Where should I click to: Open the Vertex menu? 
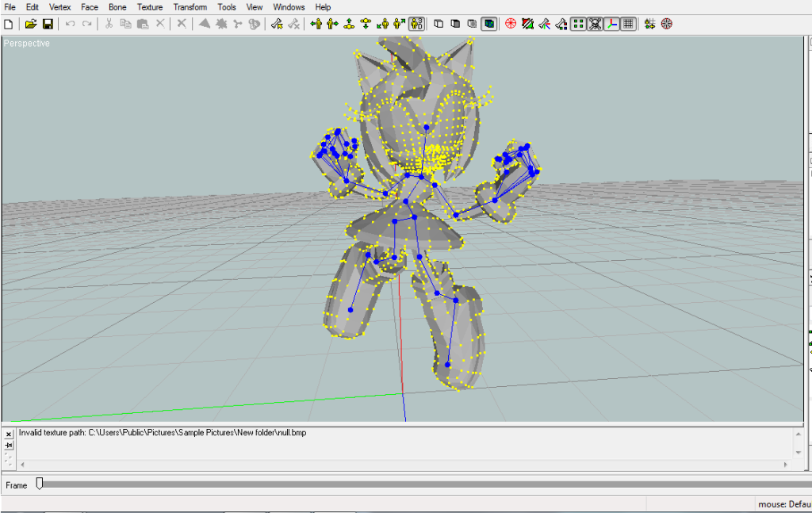60,7
